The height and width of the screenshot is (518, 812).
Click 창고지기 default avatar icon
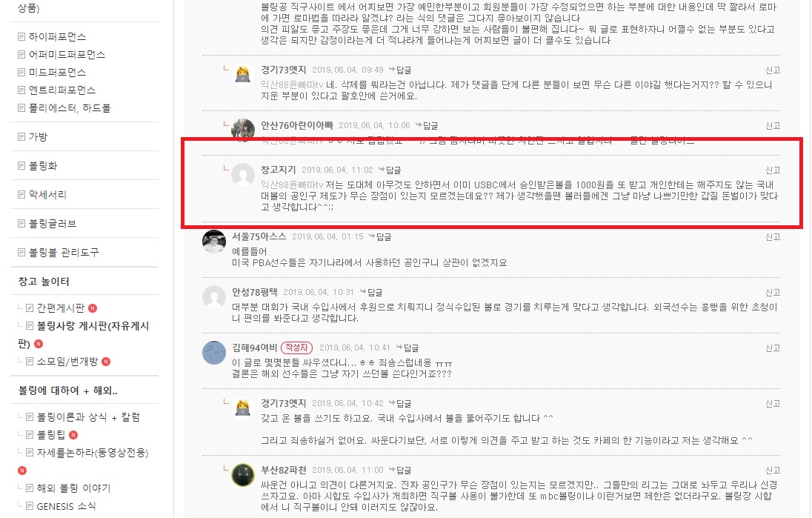click(x=243, y=175)
